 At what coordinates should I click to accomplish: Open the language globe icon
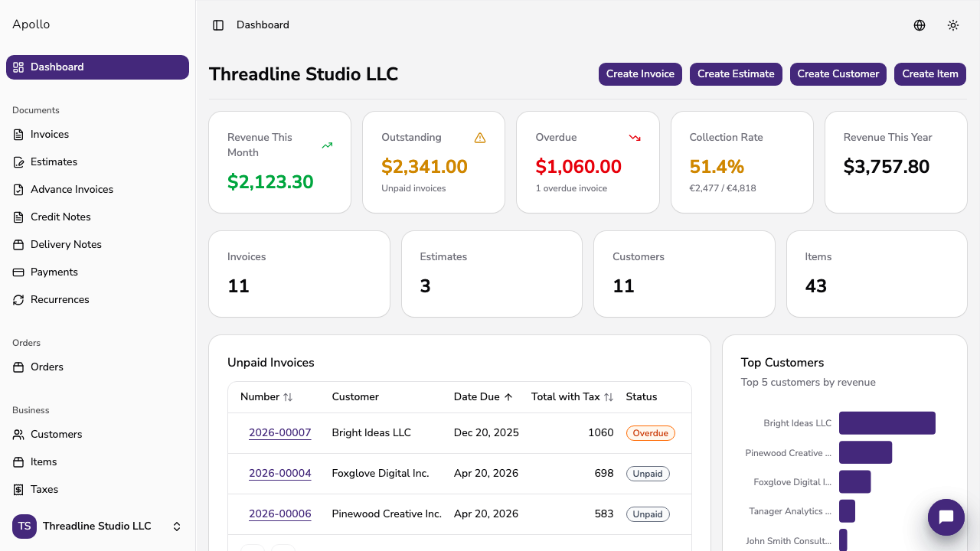(920, 25)
